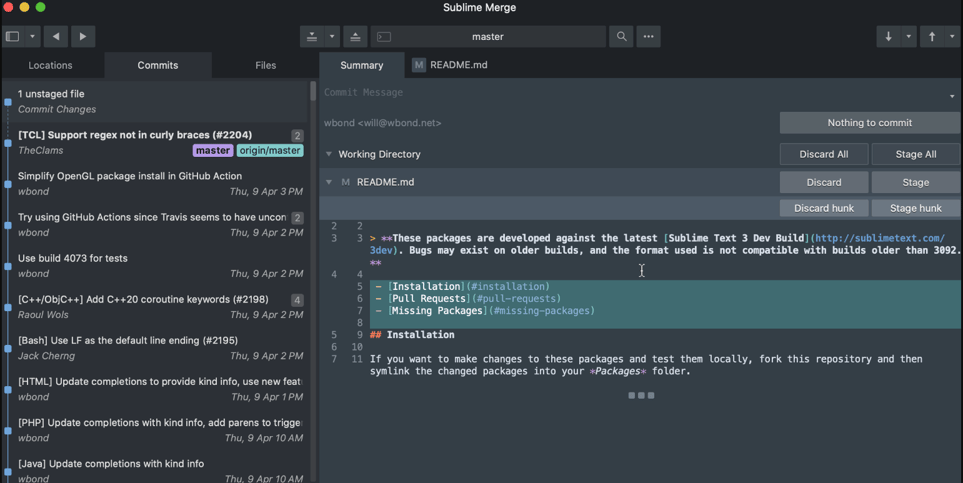Screen dimensions: 963x483
Task: Click the master branch selector field
Action: click(x=488, y=36)
